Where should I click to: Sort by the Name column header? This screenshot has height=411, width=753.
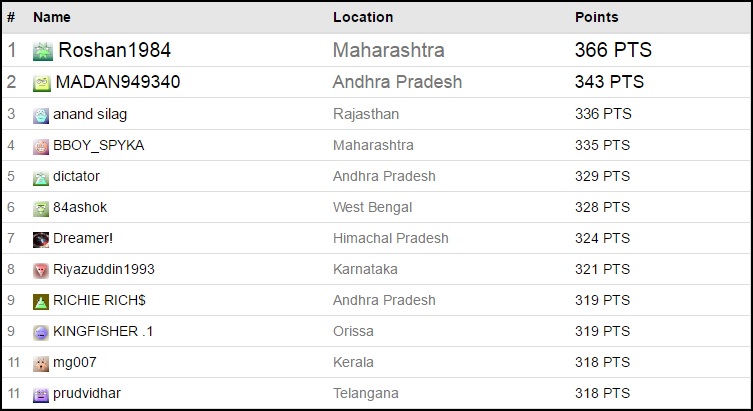pos(52,17)
